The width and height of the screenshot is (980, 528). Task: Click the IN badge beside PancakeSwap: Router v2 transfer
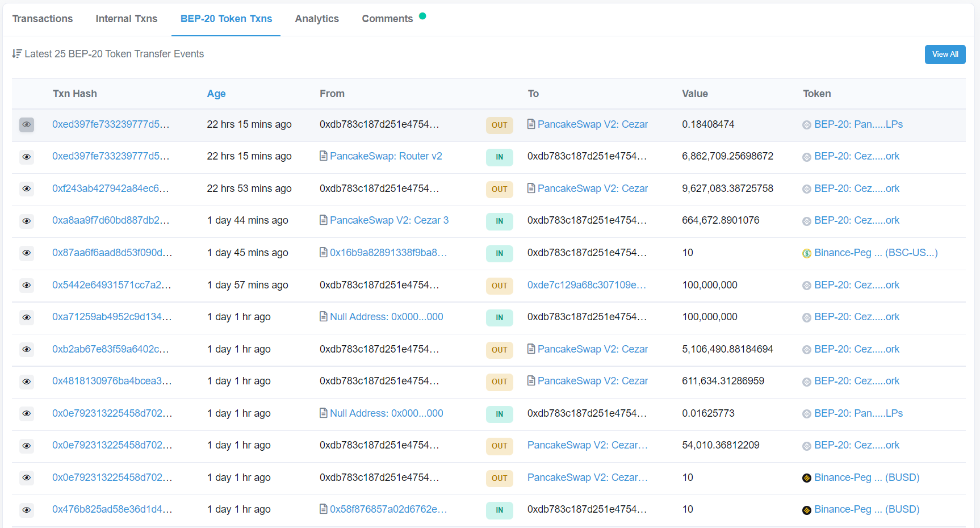pyautogui.click(x=499, y=157)
